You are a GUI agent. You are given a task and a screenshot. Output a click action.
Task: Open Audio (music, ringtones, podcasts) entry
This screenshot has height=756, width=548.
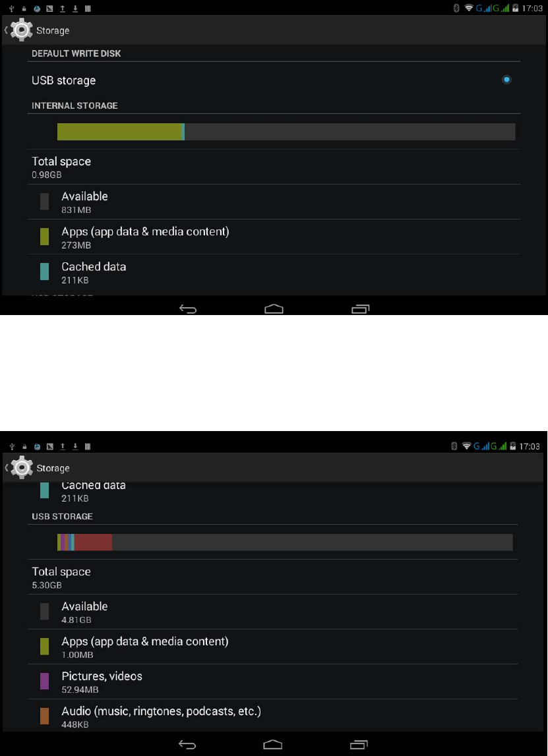click(x=272, y=716)
